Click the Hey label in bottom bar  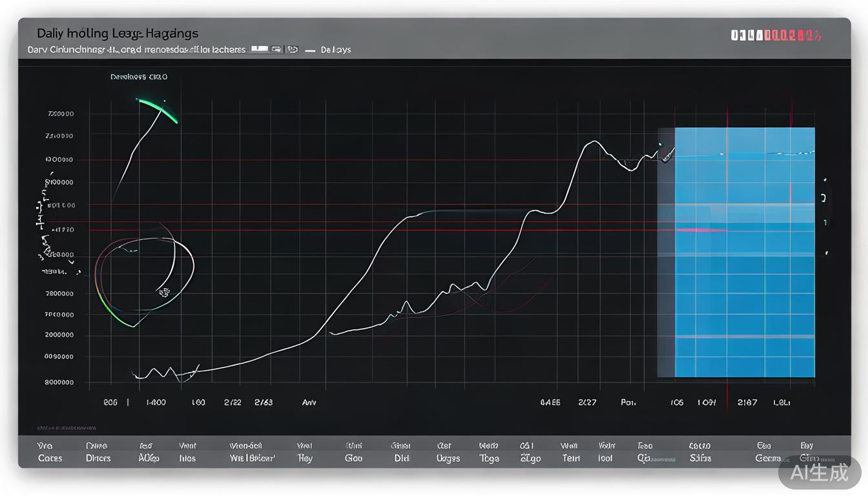(x=305, y=458)
